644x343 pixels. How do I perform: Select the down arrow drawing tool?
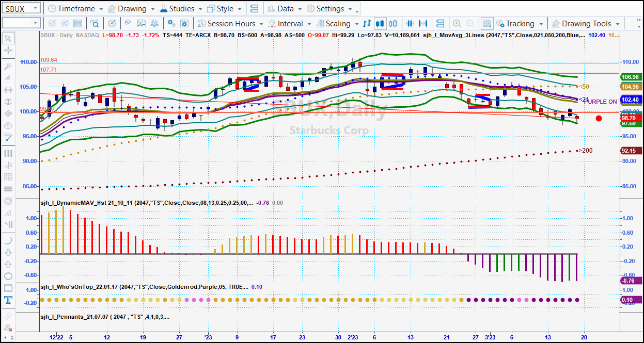pyautogui.click(x=8, y=252)
